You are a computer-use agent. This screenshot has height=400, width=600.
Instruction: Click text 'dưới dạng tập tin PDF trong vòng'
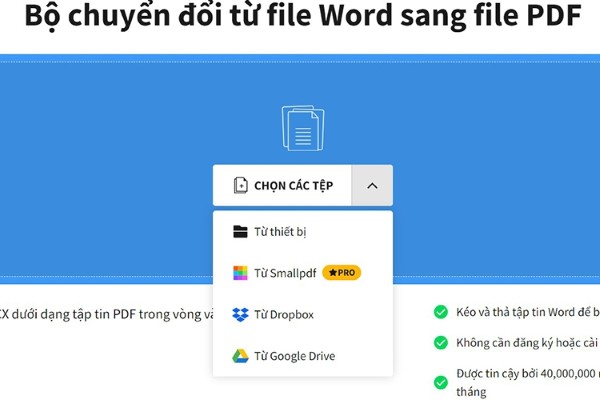[106, 314]
